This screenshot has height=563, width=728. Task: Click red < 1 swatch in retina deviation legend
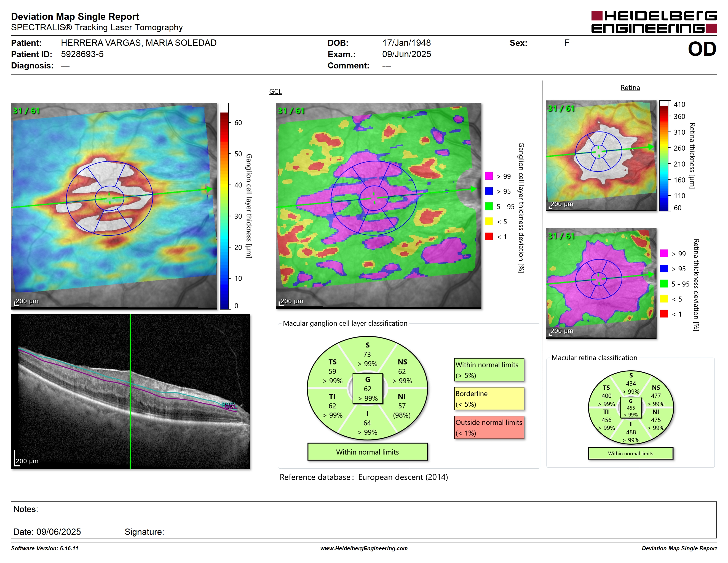click(664, 314)
